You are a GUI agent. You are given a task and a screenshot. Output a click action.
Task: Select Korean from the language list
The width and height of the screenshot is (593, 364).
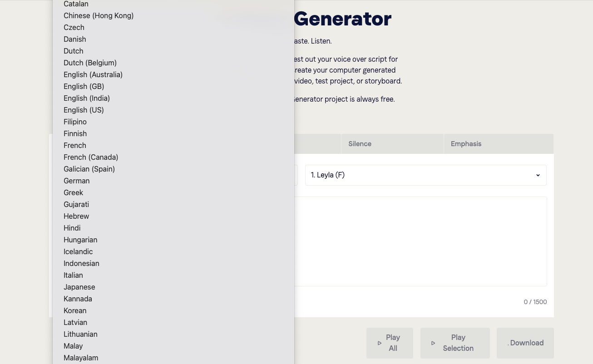tap(75, 310)
